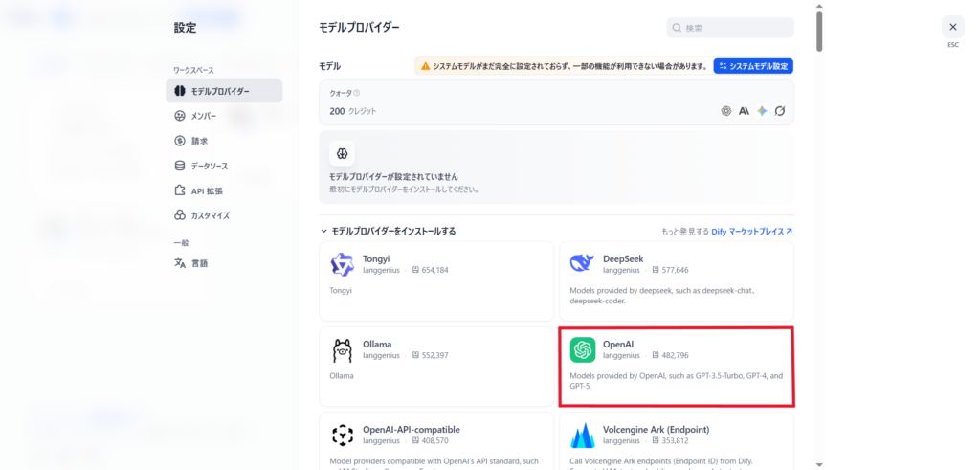Select the OpenAI provider card
Screen dimensions: 980x470
click(677, 367)
